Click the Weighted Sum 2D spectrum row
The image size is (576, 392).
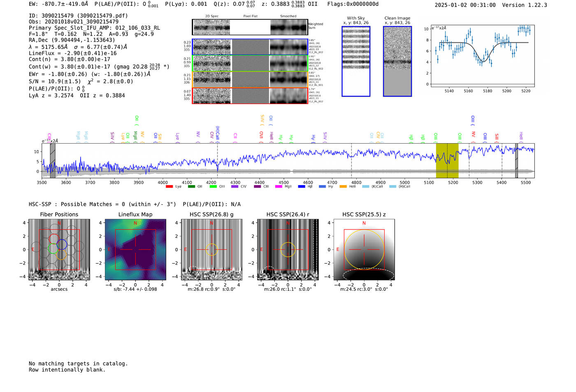point(250,27)
